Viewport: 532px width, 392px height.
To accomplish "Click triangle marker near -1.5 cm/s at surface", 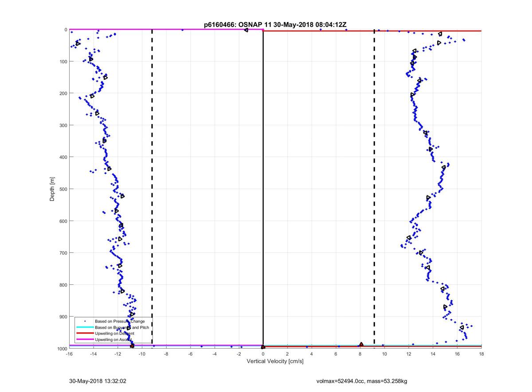I will pos(246,30).
